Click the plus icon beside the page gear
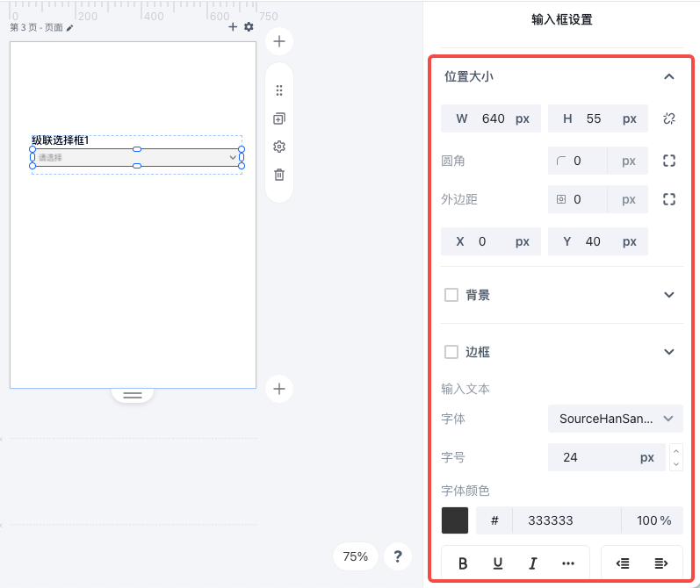This screenshot has height=588, width=700. click(x=233, y=27)
